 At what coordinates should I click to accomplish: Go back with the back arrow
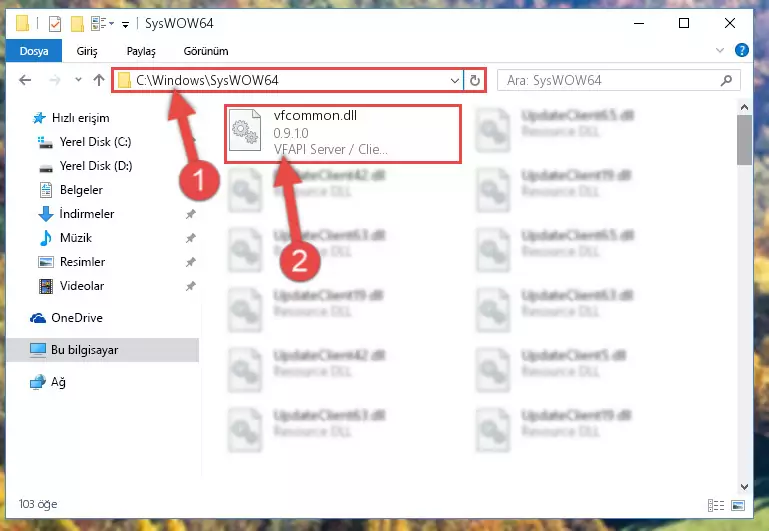(x=25, y=80)
